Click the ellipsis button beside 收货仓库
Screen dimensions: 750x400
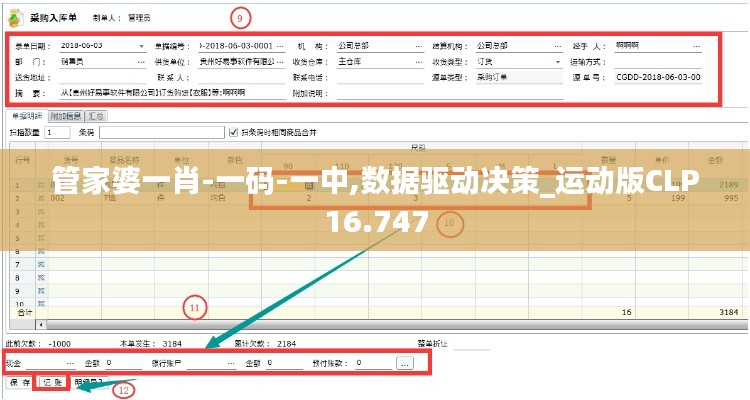click(419, 62)
